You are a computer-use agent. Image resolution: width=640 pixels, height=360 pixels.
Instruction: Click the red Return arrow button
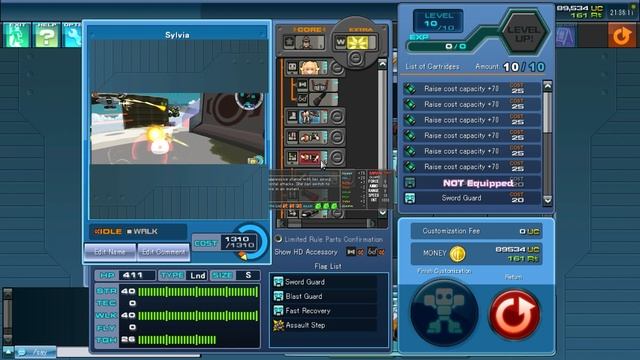(x=515, y=315)
